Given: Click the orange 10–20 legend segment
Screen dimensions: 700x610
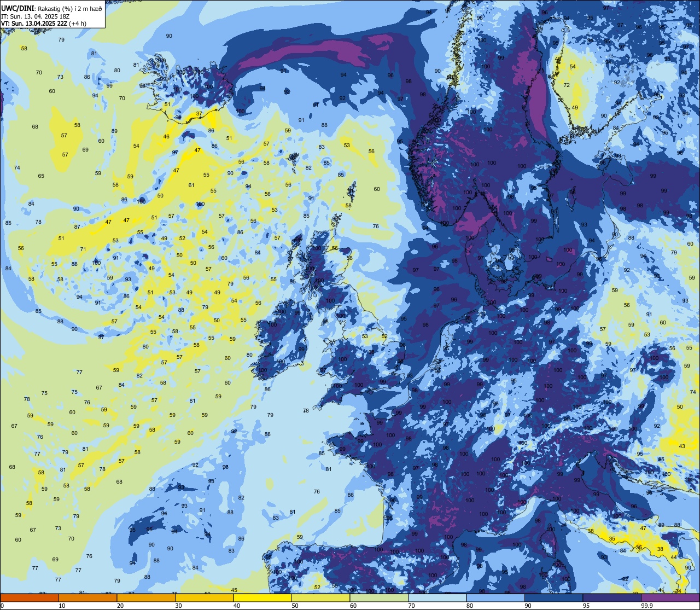Looking at the screenshot, I should coord(87,597).
